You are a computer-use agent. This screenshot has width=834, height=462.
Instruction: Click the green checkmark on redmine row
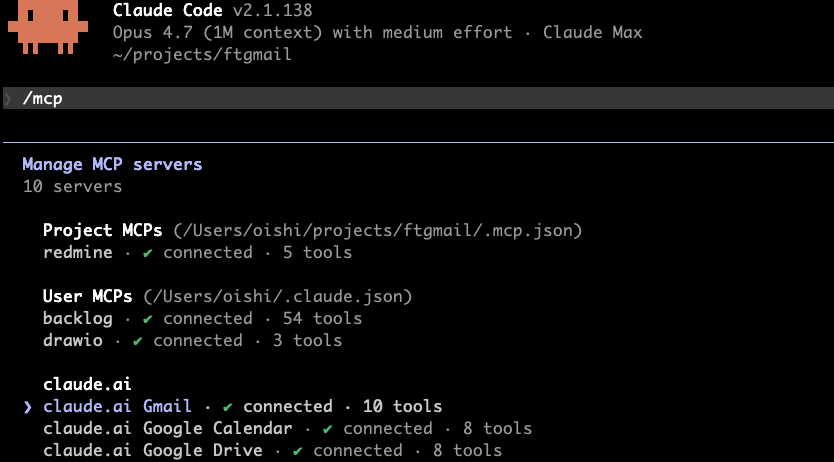[147, 253]
